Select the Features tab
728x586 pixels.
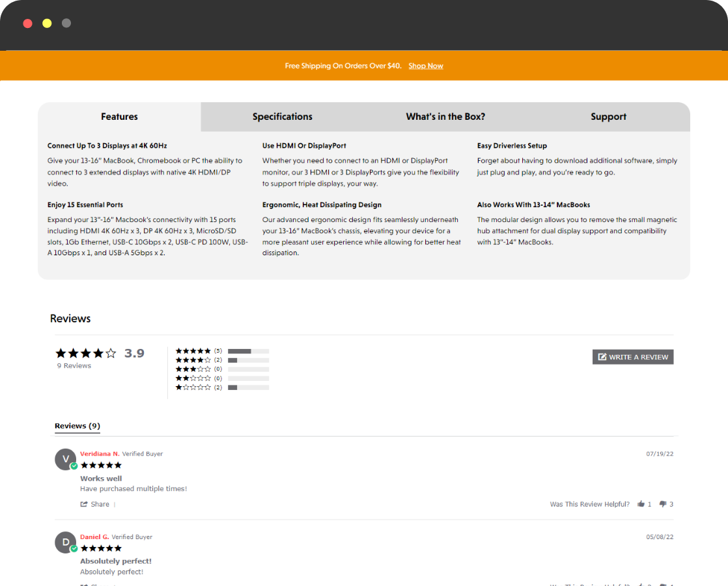pyautogui.click(x=119, y=117)
